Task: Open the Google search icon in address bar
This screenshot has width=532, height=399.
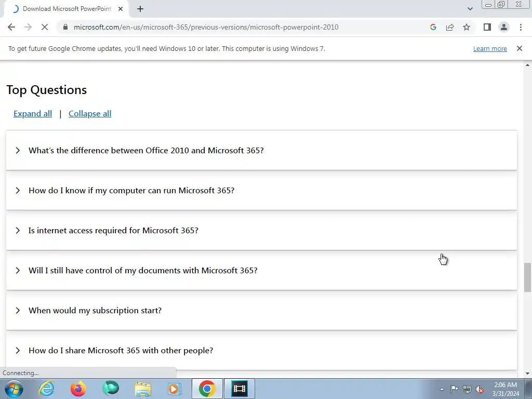Action: [x=433, y=27]
